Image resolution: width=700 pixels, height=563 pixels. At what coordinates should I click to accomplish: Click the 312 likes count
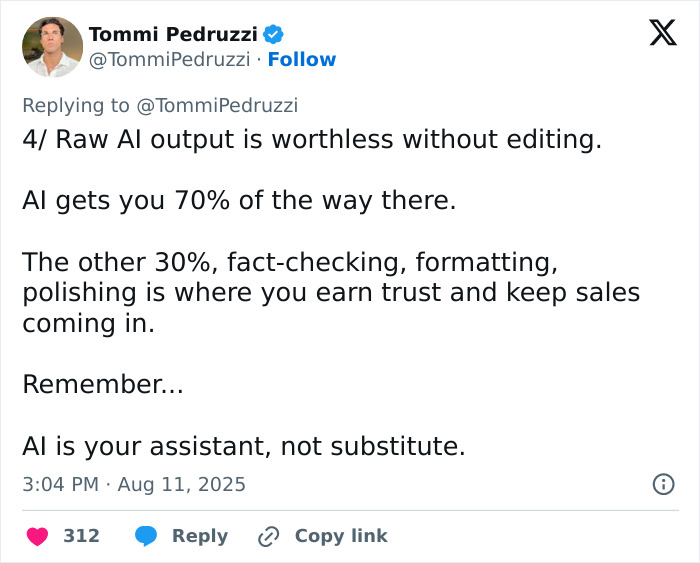click(82, 536)
